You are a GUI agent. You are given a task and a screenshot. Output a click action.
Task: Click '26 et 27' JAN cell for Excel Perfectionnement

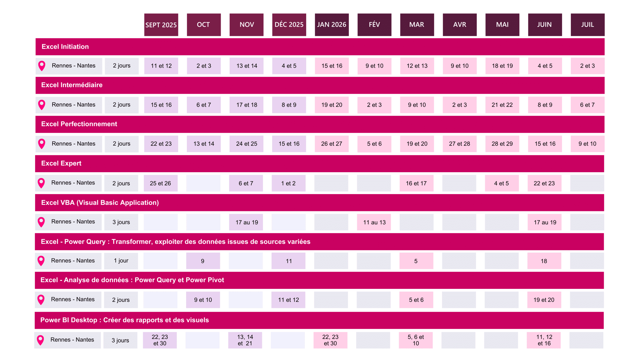click(332, 144)
